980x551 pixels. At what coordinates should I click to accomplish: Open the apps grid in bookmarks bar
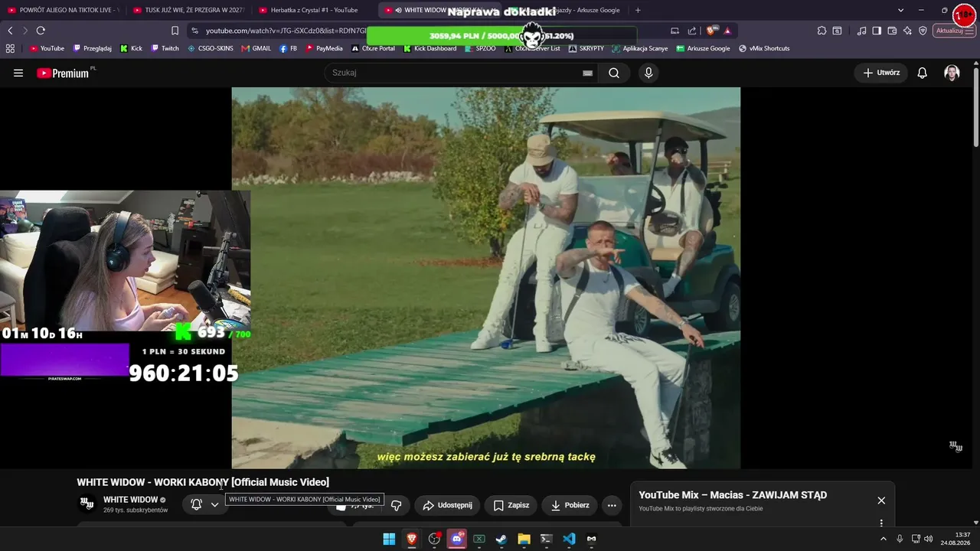tap(10, 48)
